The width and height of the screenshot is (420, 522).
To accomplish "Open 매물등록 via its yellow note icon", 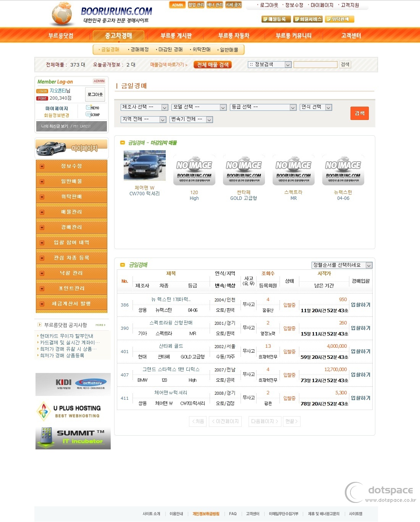I will [x=276, y=19].
